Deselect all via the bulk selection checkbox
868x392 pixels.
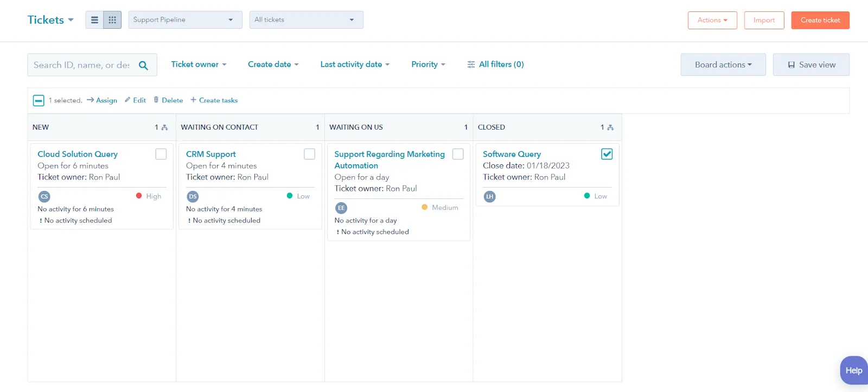pos(39,100)
